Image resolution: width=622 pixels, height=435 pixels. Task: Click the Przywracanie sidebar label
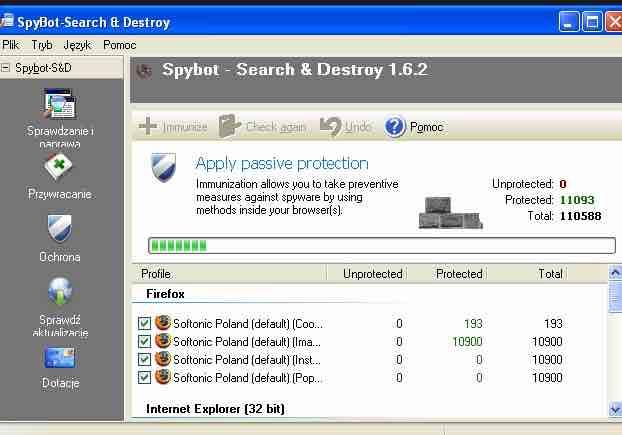click(x=60, y=194)
